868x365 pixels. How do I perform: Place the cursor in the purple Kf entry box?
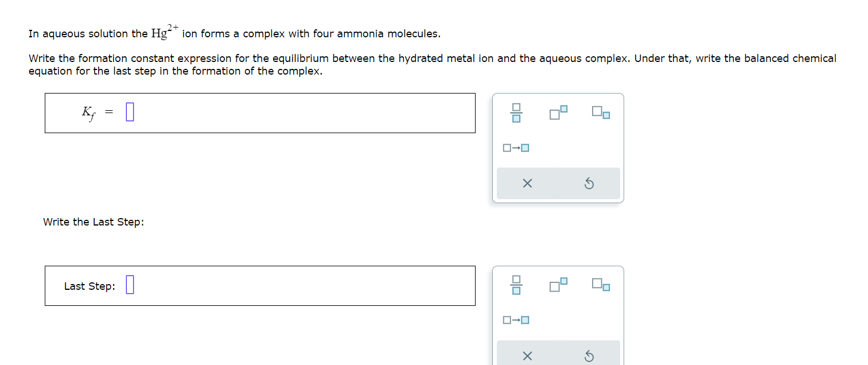pos(130,112)
